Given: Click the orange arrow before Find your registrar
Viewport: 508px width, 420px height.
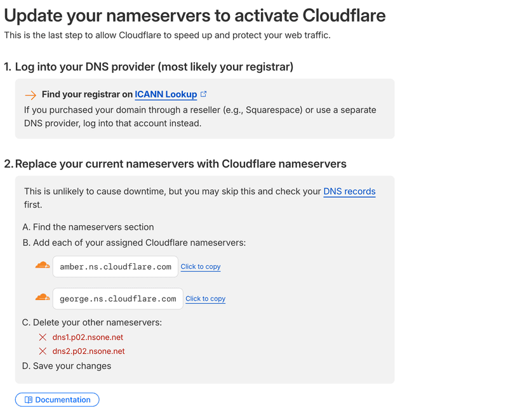Looking at the screenshot, I should 30,95.
